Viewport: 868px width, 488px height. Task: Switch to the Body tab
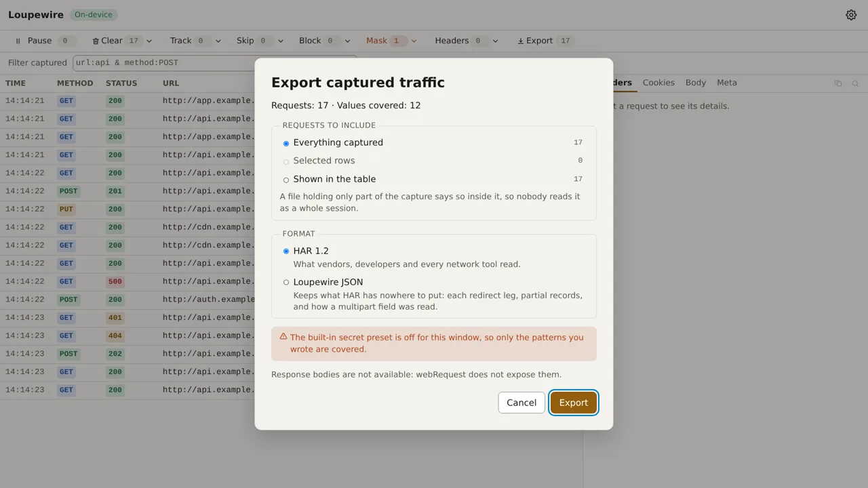point(696,83)
